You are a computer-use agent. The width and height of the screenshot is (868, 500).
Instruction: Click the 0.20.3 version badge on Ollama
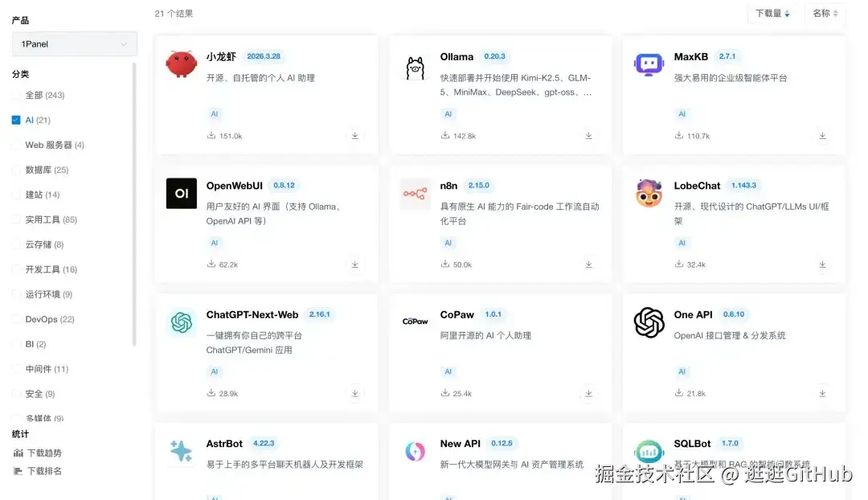(494, 56)
